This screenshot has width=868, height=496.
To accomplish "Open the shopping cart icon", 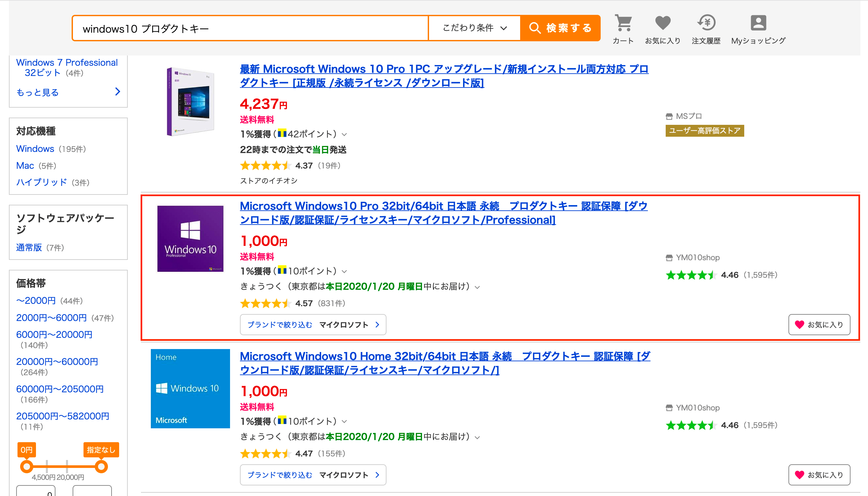I will pyautogui.click(x=623, y=29).
